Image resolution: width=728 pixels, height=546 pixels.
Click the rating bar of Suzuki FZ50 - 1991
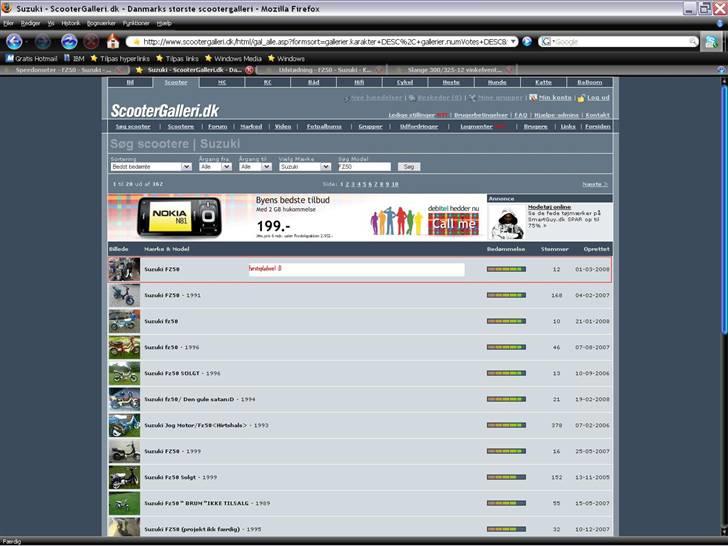pos(506,295)
